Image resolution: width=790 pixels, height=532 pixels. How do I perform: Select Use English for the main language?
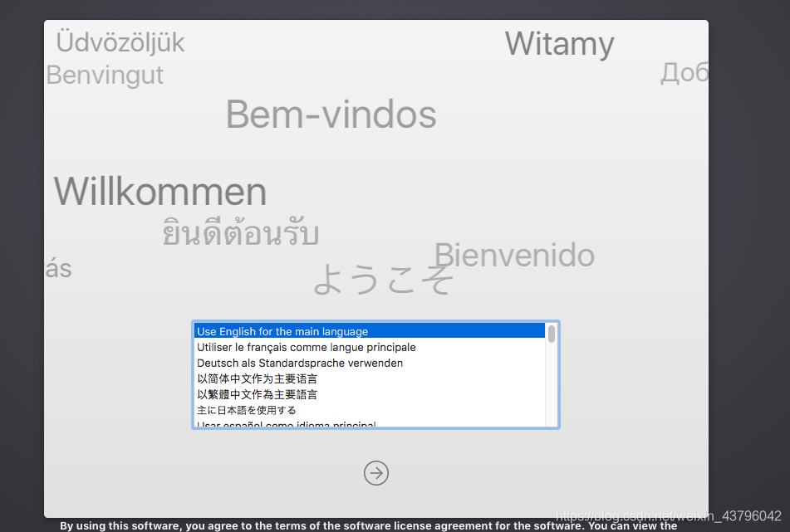(370, 331)
